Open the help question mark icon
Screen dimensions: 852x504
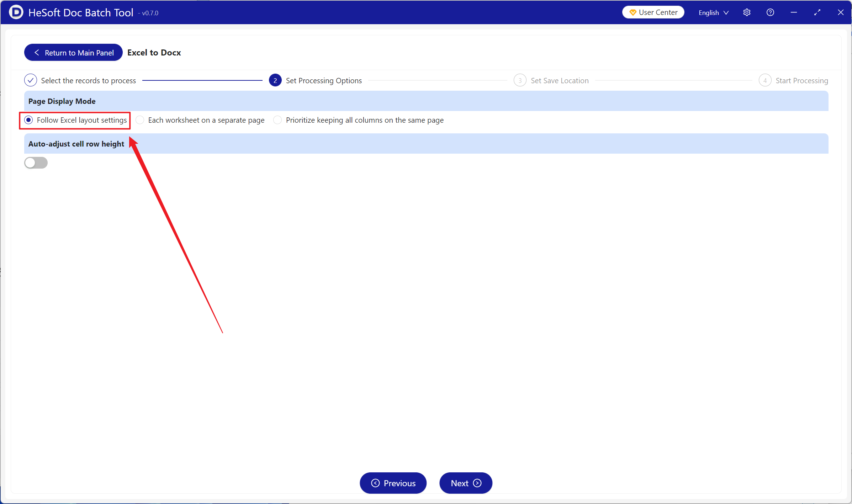tap(770, 12)
